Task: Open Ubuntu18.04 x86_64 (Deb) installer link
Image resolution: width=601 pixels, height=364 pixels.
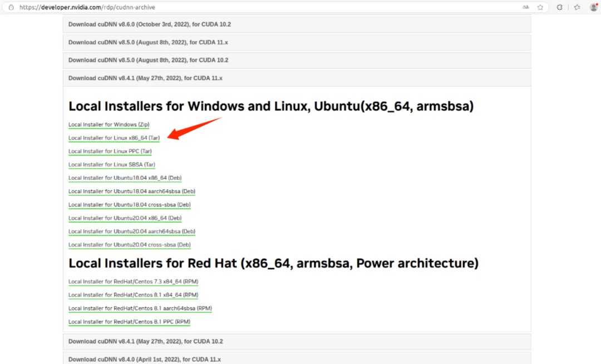Action: tap(125, 178)
